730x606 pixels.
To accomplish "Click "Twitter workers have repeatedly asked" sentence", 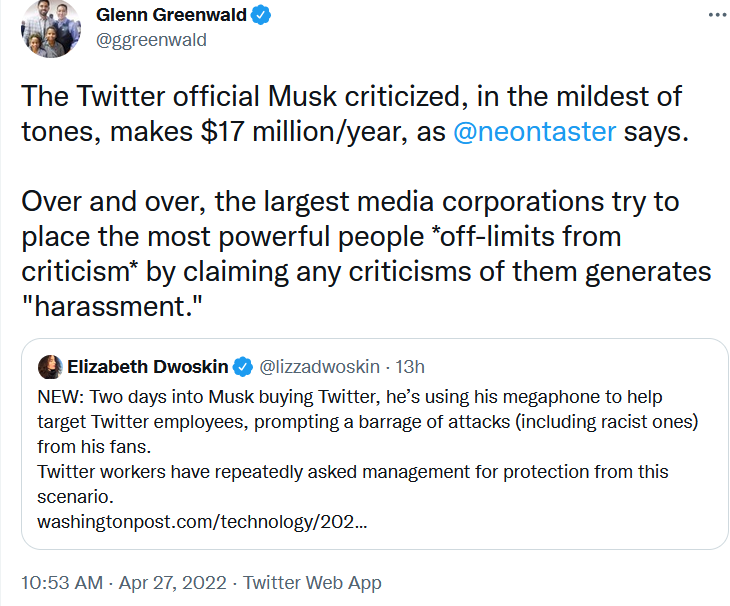I will coord(350,471).
